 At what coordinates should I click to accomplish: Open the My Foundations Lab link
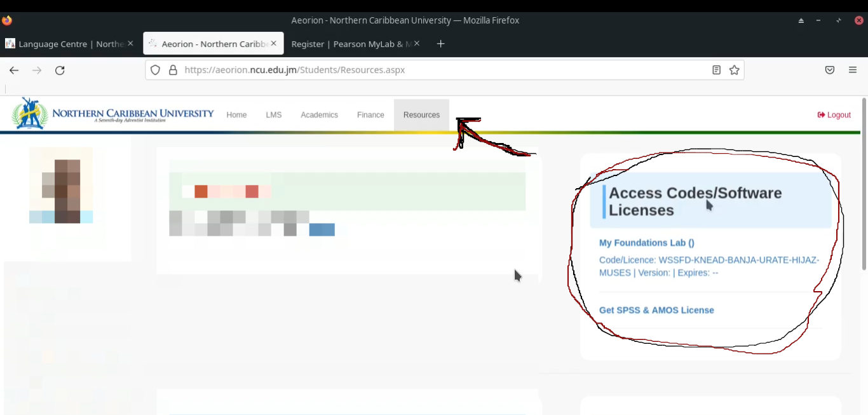646,243
